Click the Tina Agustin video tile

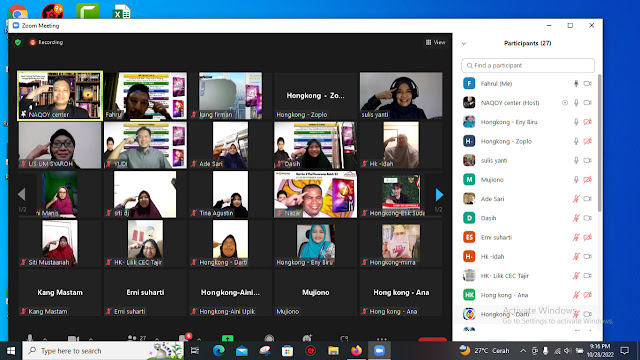tap(230, 194)
